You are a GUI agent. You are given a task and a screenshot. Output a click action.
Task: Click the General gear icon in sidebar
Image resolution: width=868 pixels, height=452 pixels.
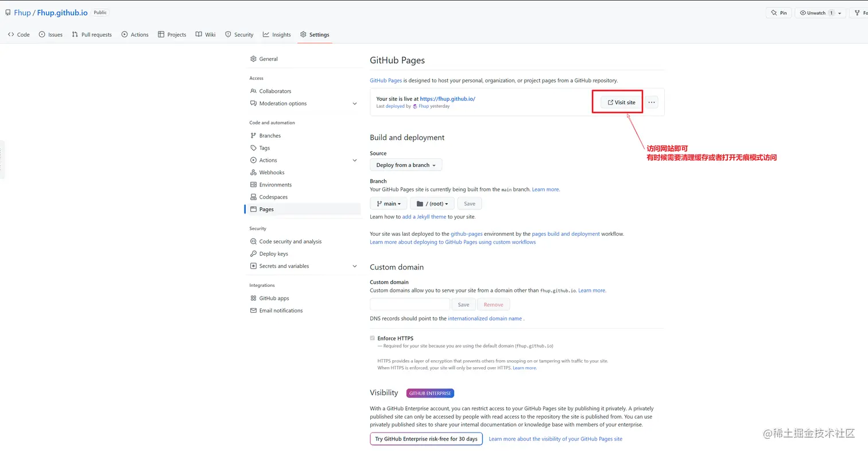(253, 59)
